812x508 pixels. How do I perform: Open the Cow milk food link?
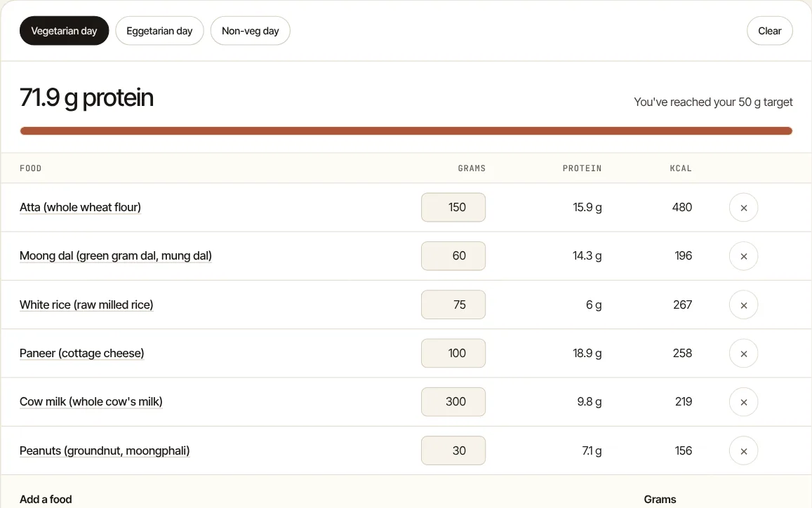(x=91, y=402)
